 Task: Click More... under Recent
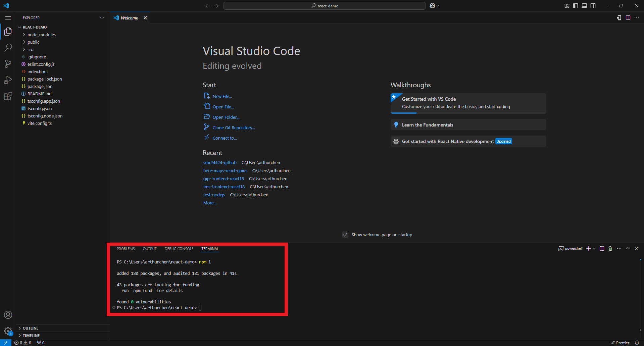210,203
